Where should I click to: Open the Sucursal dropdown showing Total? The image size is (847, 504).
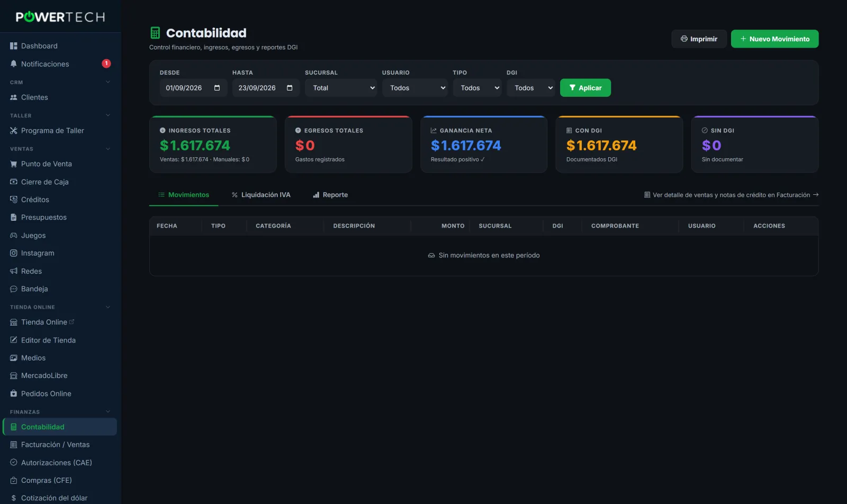point(341,88)
